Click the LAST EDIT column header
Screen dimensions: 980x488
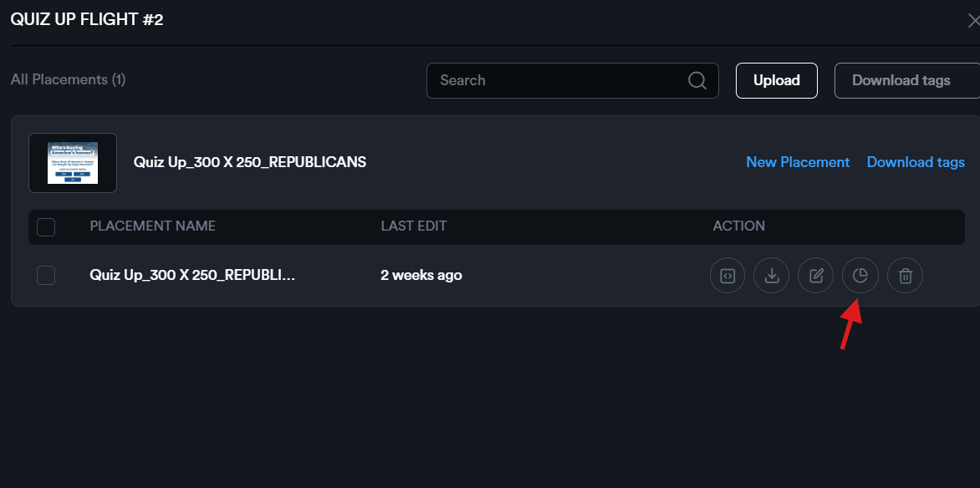click(413, 226)
